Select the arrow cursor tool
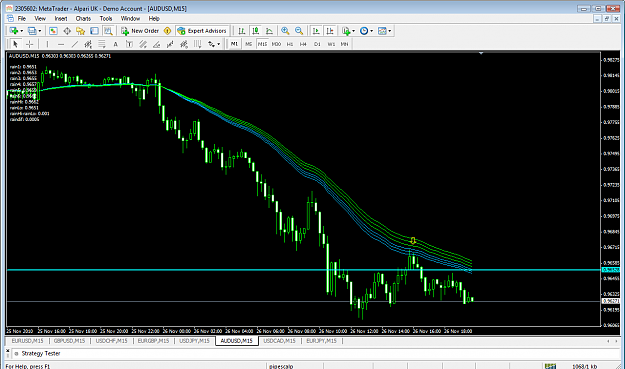The image size is (625, 369). (15, 44)
